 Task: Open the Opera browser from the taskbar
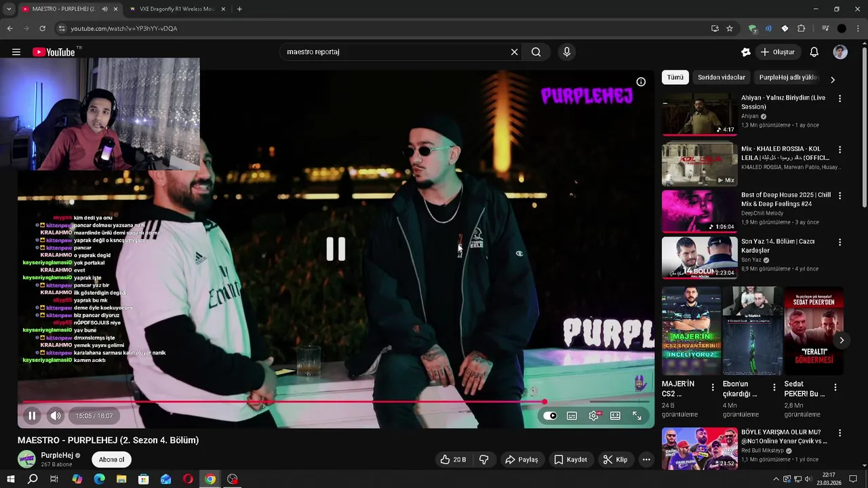(x=188, y=479)
